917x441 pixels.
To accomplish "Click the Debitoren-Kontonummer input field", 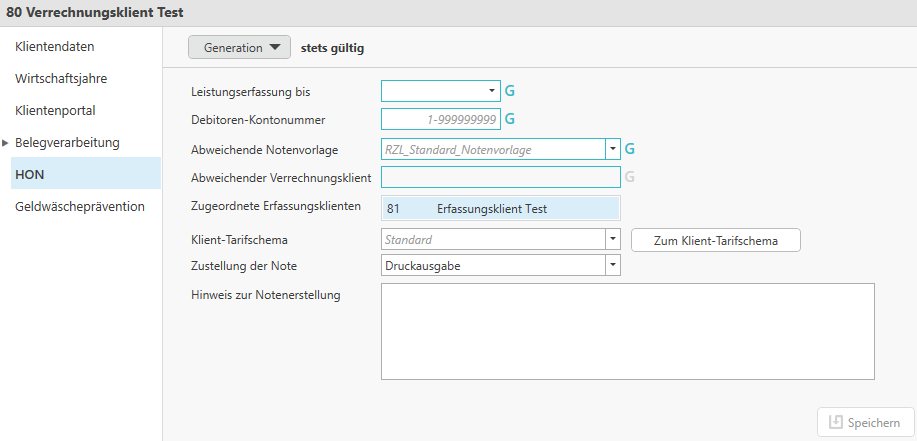I will [440, 119].
